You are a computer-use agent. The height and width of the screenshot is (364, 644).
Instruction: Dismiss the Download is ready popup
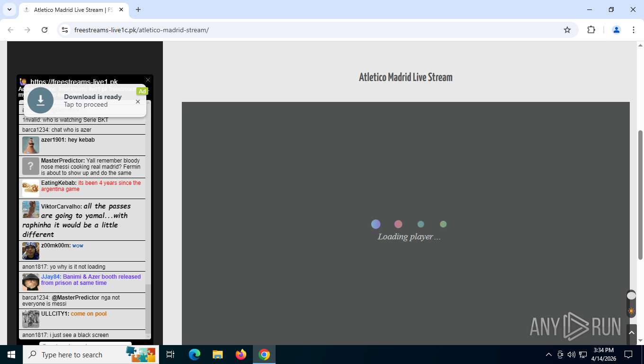[138, 101]
